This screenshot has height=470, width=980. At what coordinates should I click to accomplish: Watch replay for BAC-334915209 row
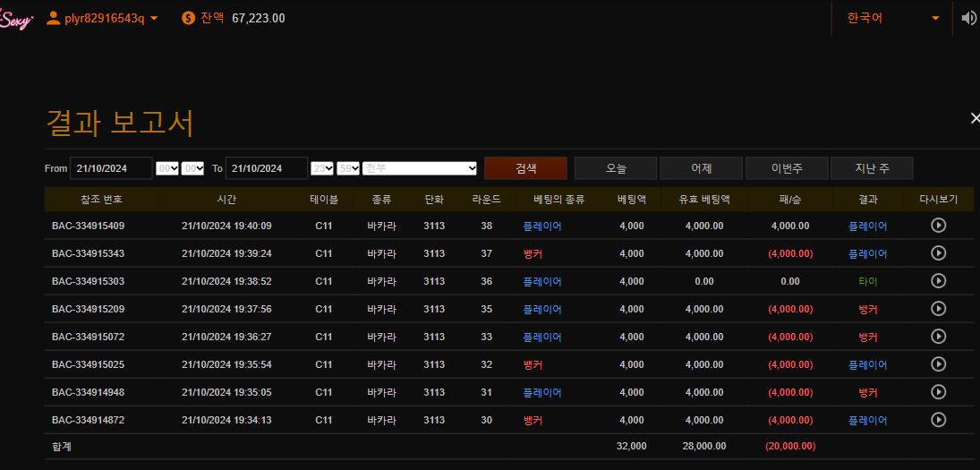[x=938, y=309]
